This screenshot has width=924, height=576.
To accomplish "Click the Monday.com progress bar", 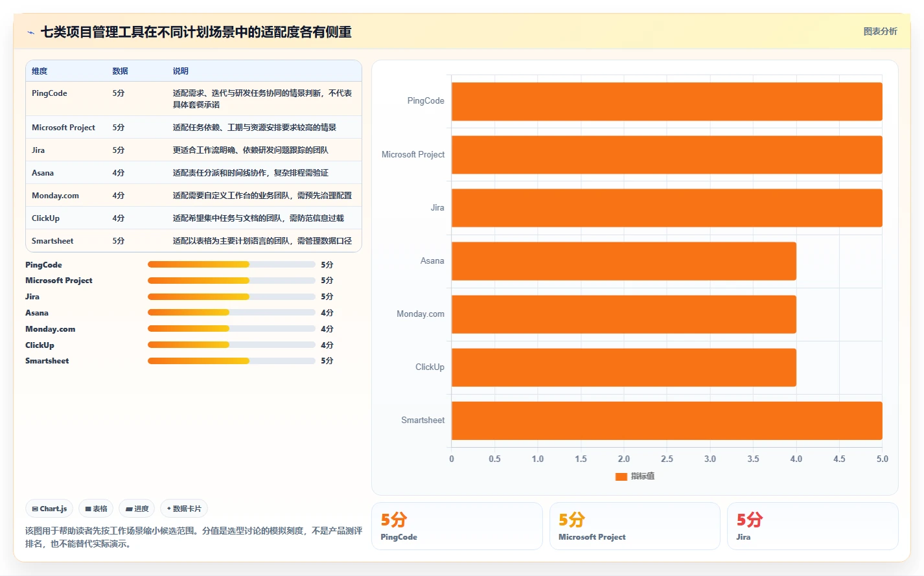I will [x=231, y=328].
